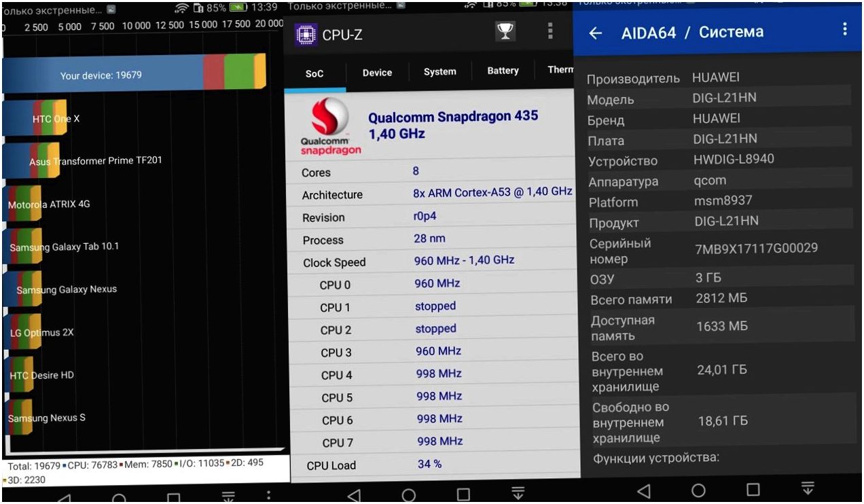Tap recents square in CPU-Z navigation bar

tap(463, 494)
